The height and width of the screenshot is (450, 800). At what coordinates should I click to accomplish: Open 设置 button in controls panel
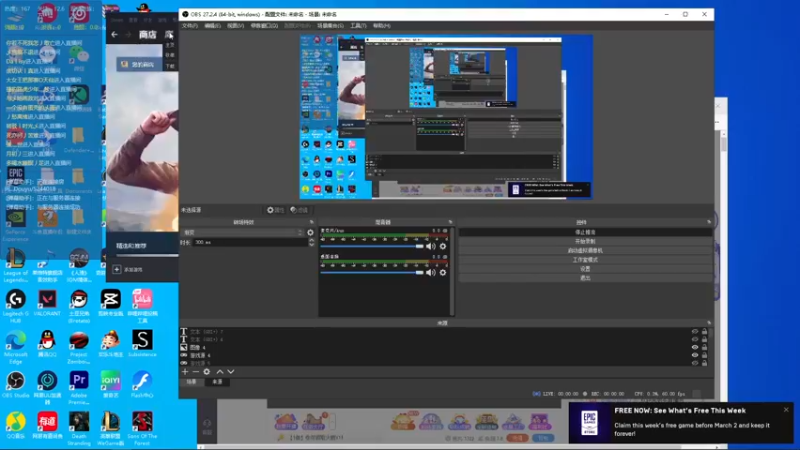pyautogui.click(x=585, y=269)
